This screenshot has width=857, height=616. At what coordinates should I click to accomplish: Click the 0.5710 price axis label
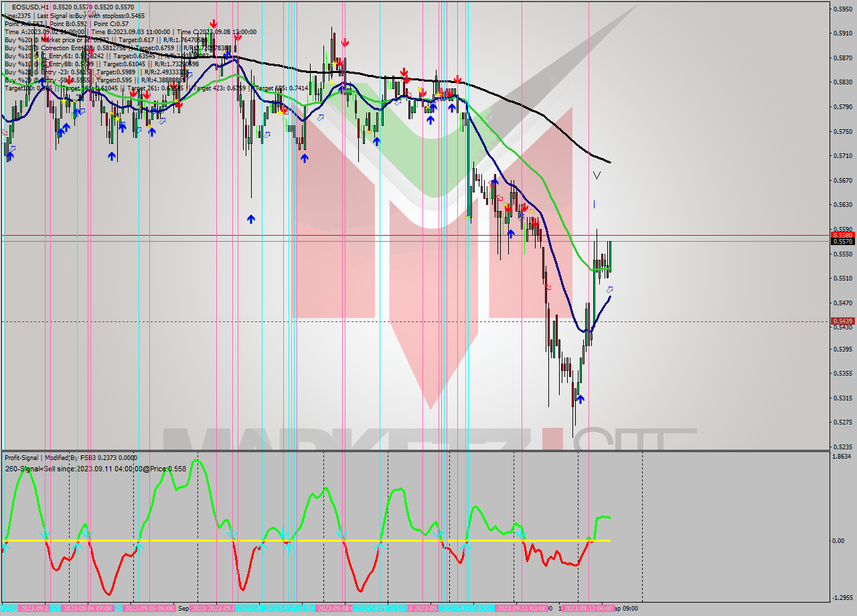coord(842,155)
